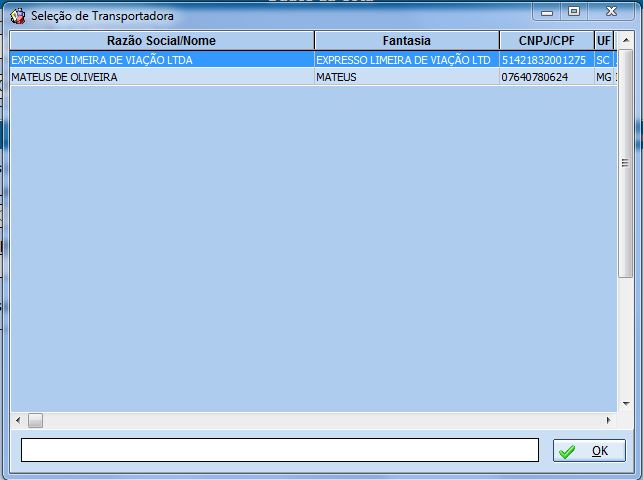
Task: Click the SC cell in the UF column
Action: click(602, 60)
